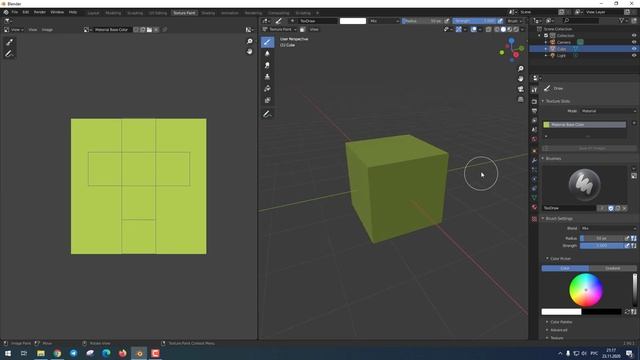Click the Save All Images button
Image resolution: width=640 pixels, height=360 pixels.
(589, 148)
